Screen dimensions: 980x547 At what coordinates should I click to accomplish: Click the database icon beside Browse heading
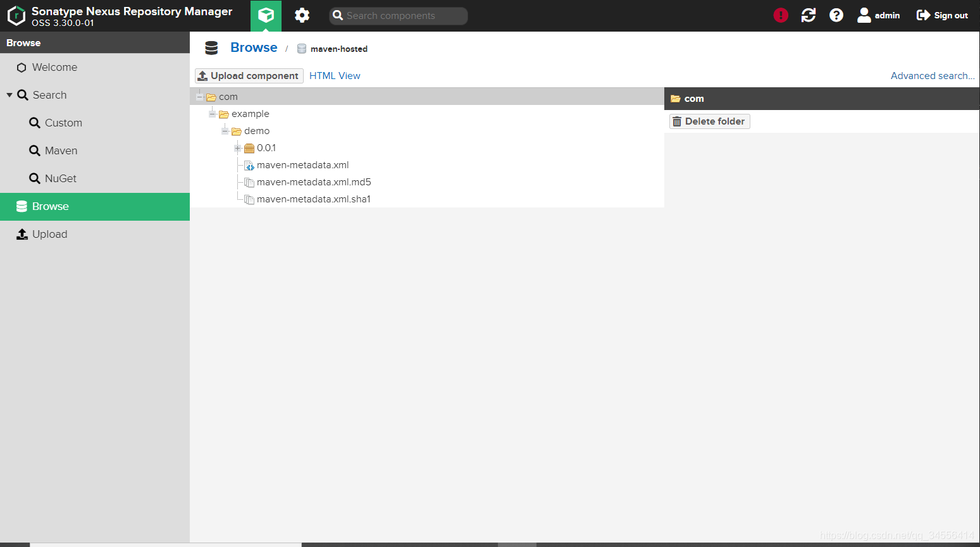click(x=211, y=48)
